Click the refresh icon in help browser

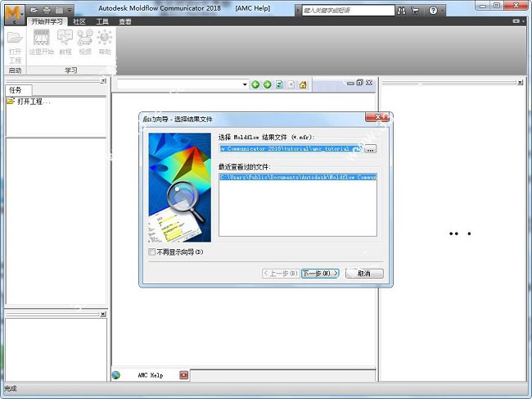279,84
